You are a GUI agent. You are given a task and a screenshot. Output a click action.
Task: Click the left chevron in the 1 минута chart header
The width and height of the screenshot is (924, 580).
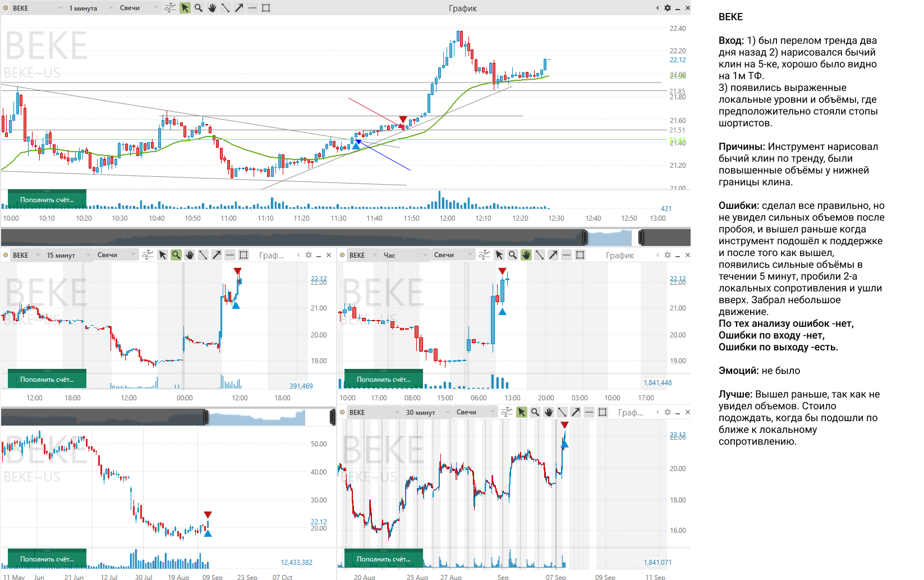tap(658, 8)
